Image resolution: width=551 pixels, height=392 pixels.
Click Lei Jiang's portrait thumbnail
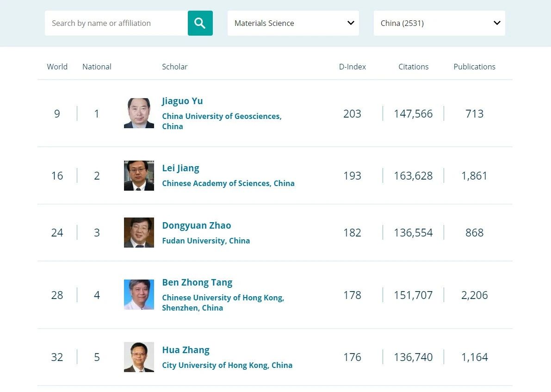tap(139, 175)
